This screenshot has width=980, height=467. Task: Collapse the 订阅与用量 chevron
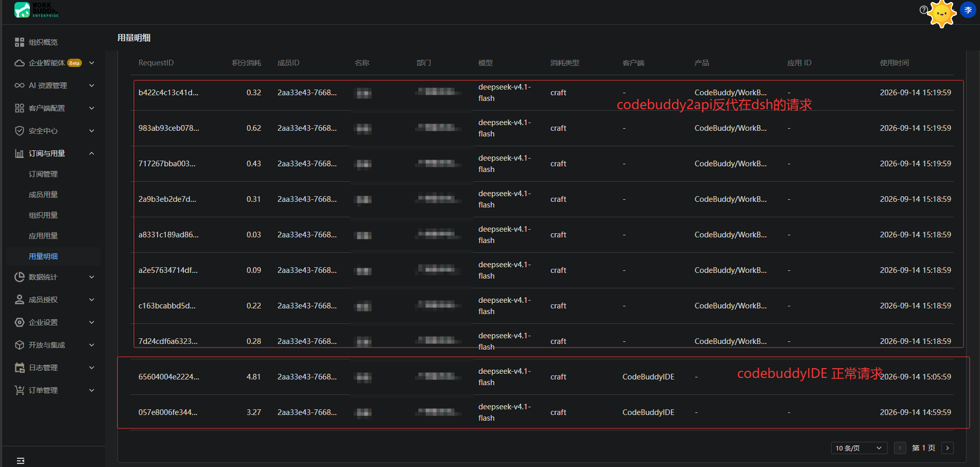pyautogui.click(x=92, y=153)
